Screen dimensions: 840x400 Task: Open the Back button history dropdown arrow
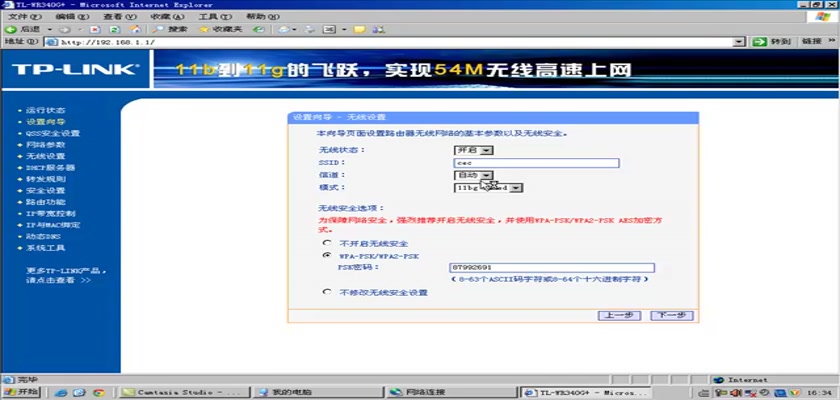[x=50, y=29]
